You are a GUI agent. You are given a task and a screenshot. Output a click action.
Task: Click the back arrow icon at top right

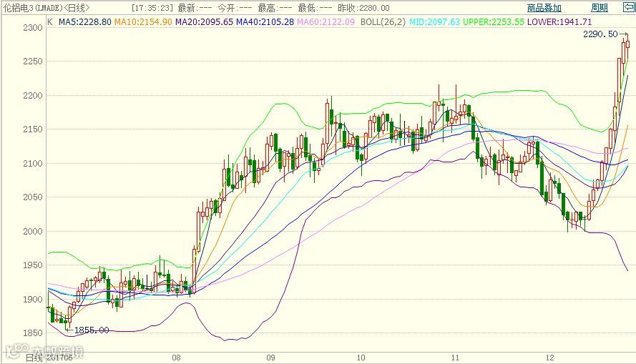[x=629, y=7]
